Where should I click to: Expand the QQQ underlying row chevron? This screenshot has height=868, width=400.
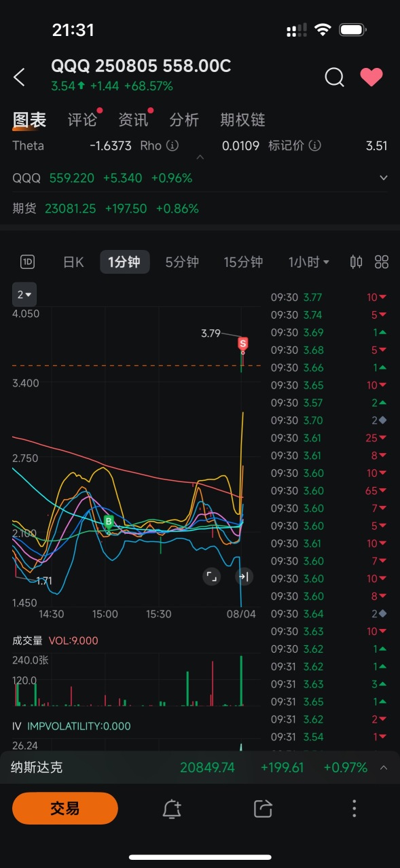coord(384,178)
